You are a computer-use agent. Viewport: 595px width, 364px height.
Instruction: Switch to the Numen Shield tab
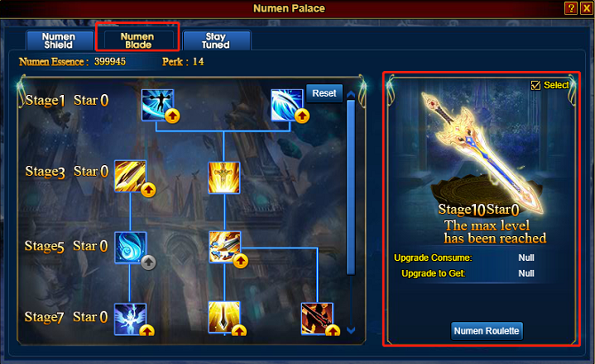pos(59,41)
